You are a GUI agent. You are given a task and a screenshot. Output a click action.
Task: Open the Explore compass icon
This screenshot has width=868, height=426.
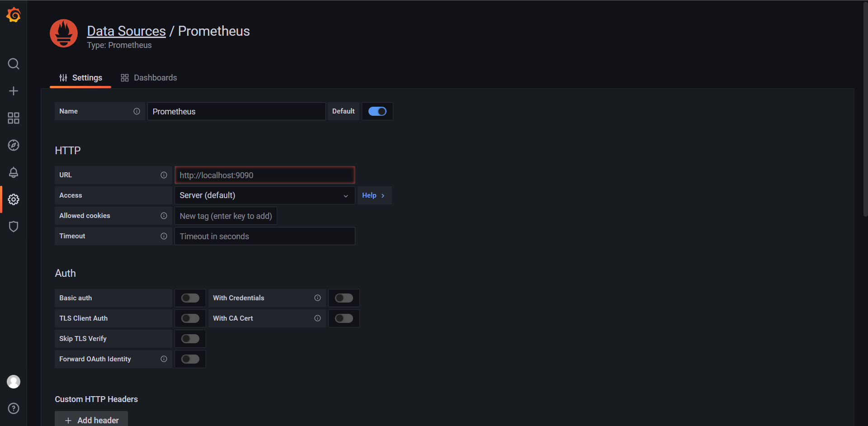point(14,145)
